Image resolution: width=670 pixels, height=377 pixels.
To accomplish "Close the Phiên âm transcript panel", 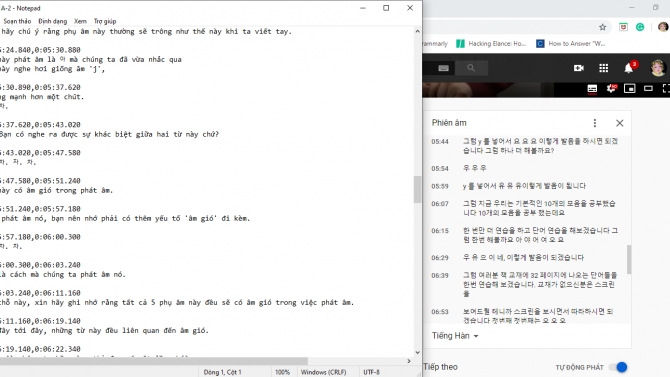I will click(x=620, y=123).
